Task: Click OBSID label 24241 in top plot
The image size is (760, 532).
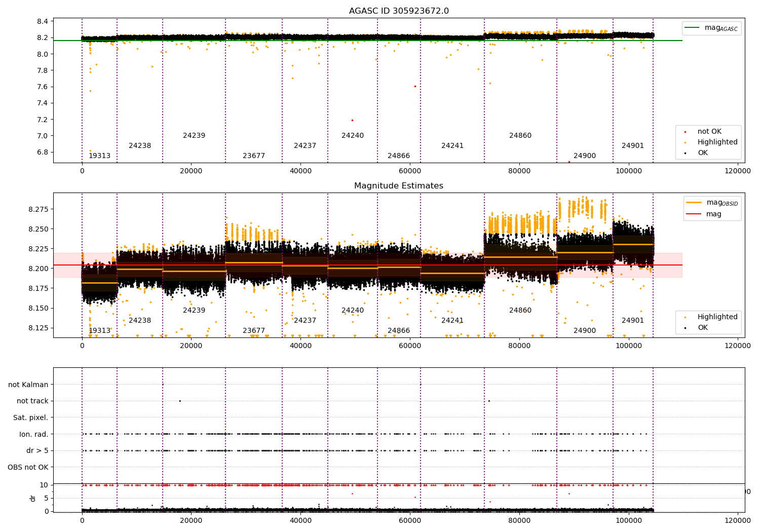Action: tap(452, 146)
